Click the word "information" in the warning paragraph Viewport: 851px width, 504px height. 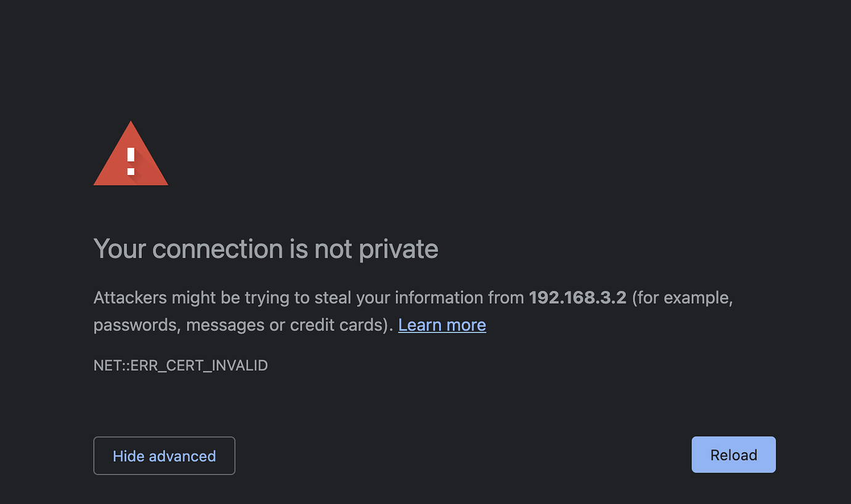coord(439,298)
